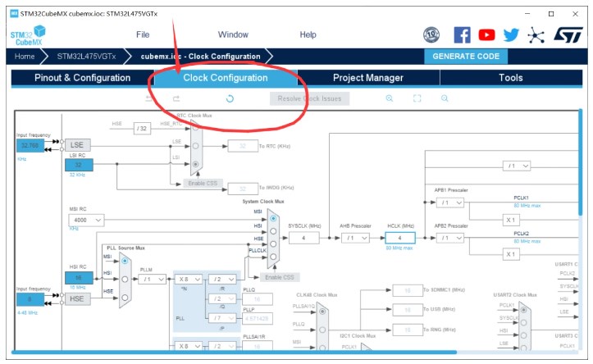
Task: Click the horizontal scrollbar of clock diagram
Action: (235, 353)
